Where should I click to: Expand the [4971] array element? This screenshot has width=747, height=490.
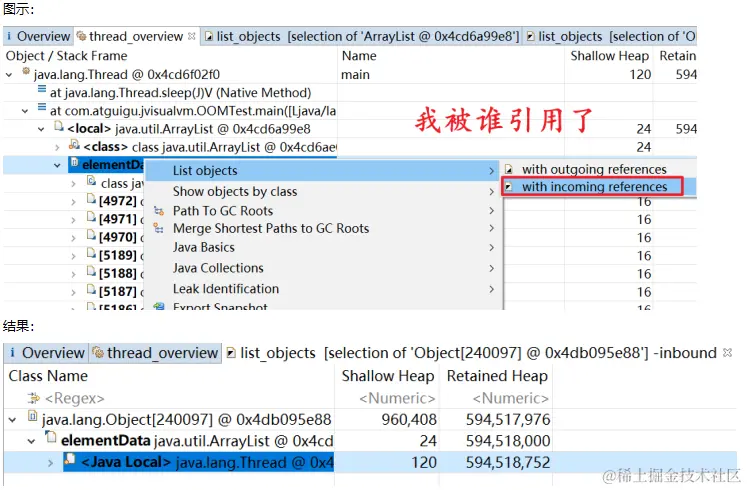click(x=73, y=220)
